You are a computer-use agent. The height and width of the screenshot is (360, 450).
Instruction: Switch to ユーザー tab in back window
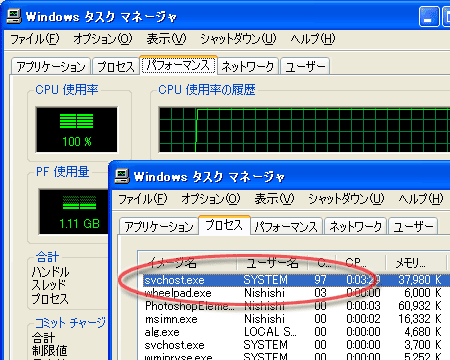tap(305, 66)
